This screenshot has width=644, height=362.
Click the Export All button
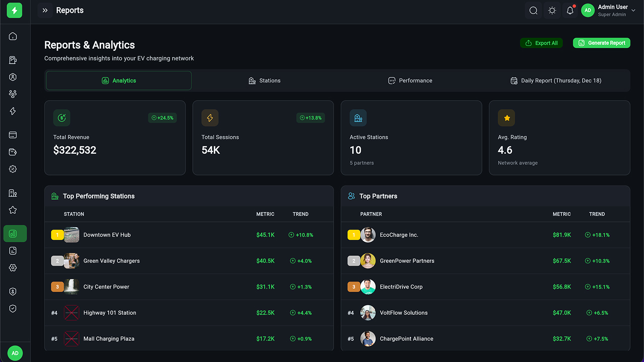click(541, 43)
